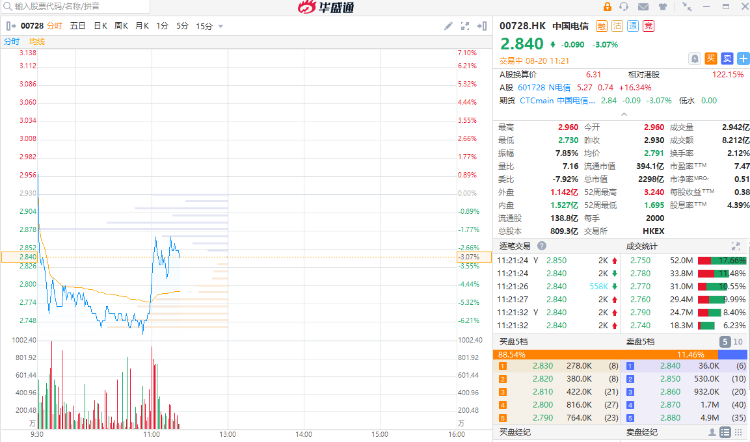This screenshot has height=442, width=750.
Task: Click ask level 1 price 2.840
Action: (670, 366)
